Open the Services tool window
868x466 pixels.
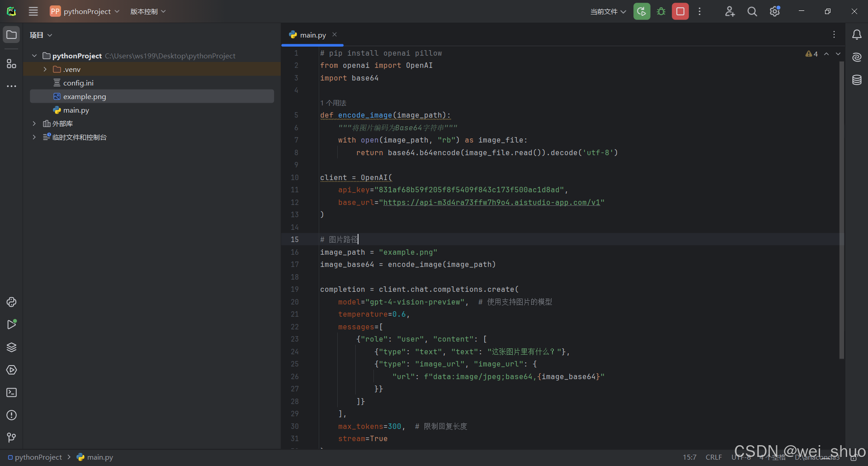point(11,370)
